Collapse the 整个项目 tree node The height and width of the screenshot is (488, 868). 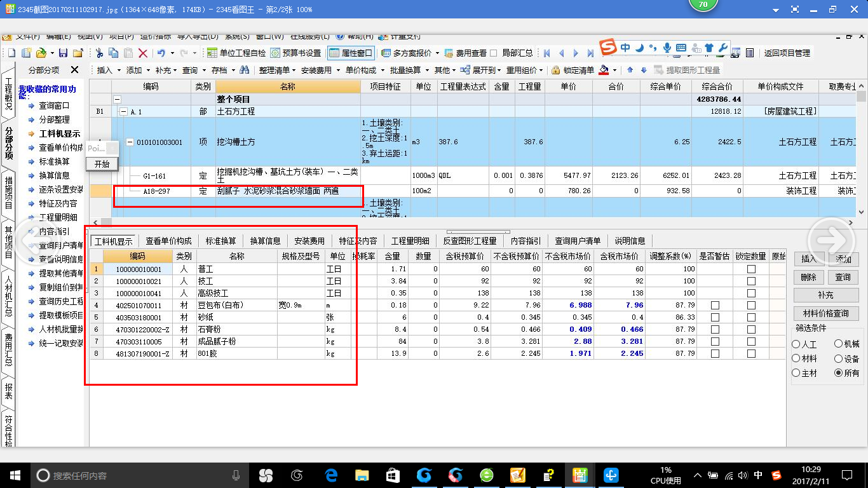(x=117, y=99)
